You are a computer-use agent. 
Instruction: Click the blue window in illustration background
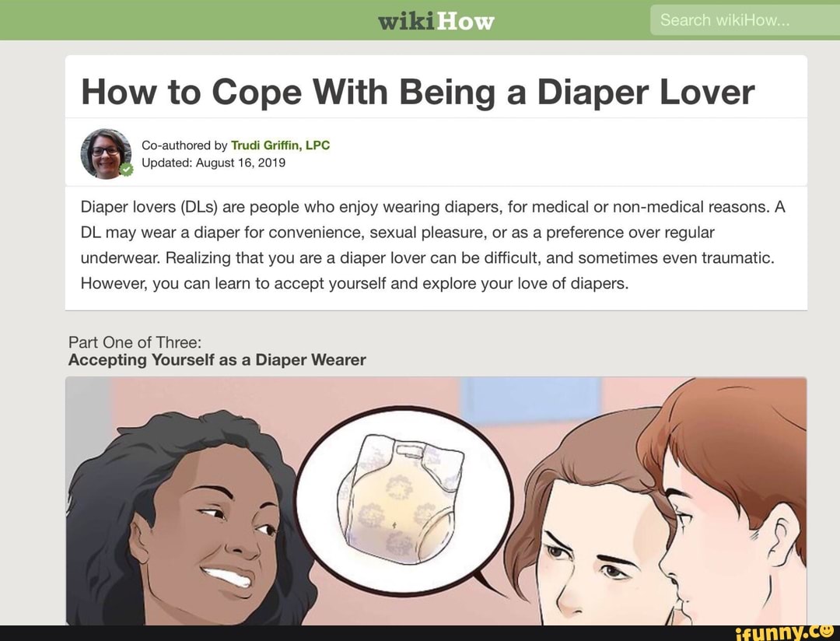point(530,401)
